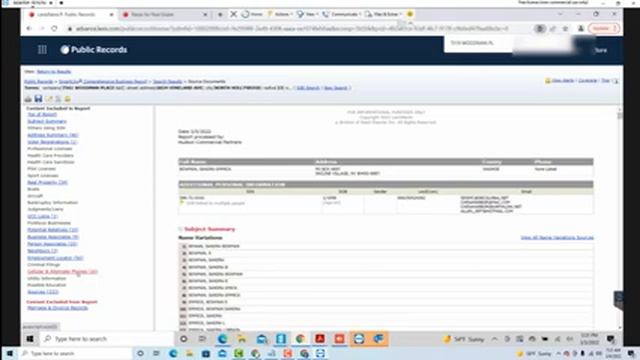Screen dimensions: 640x360
Task: Open the Actions menu in the remote toolbar
Action: coord(280,14)
